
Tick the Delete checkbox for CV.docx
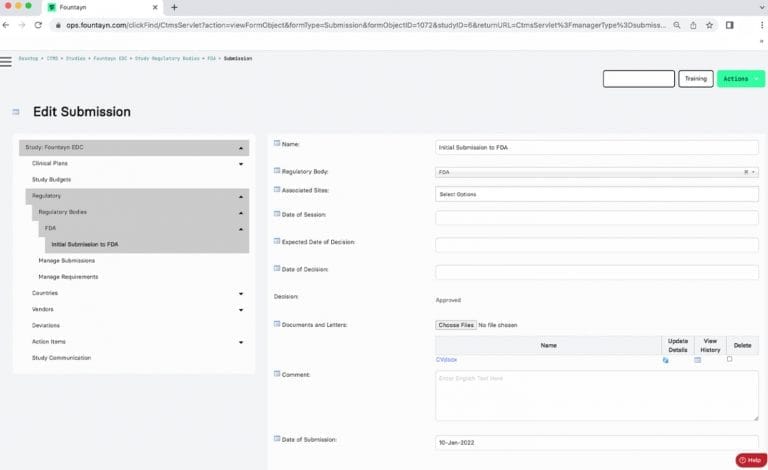729,359
